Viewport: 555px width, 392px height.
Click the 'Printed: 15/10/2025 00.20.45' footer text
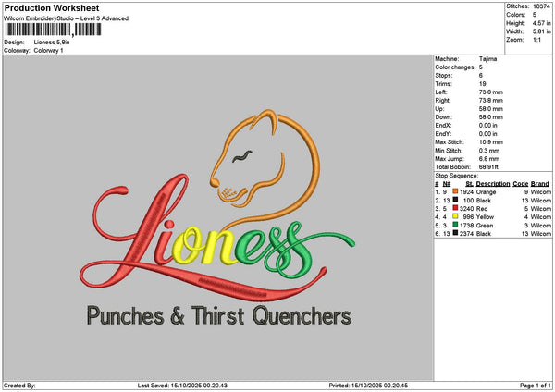(368, 386)
